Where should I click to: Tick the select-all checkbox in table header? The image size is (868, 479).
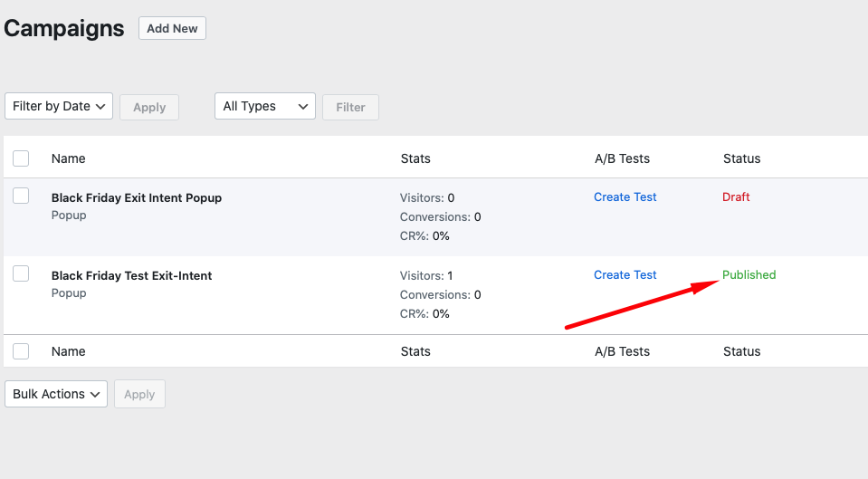[x=21, y=158]
